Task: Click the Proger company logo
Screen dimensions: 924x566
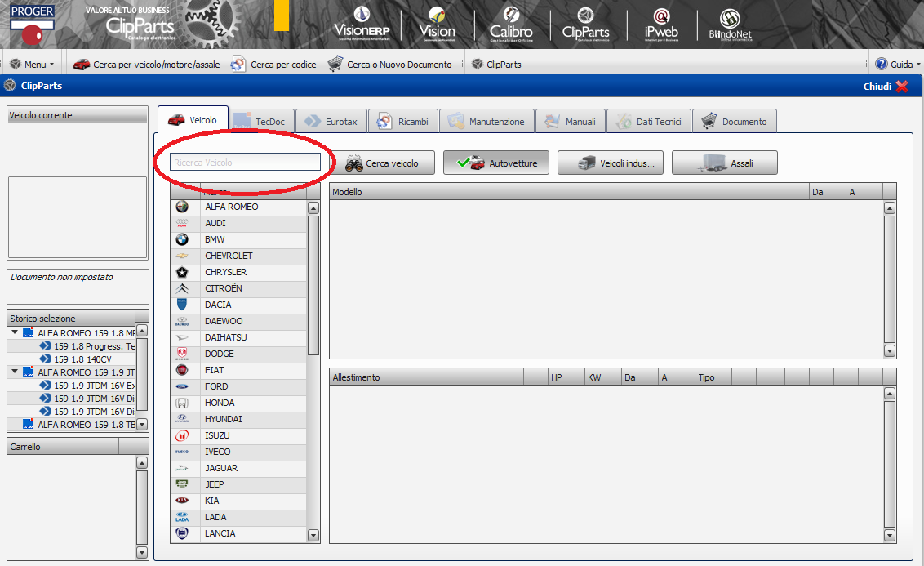Action: (x=32, y=25)
